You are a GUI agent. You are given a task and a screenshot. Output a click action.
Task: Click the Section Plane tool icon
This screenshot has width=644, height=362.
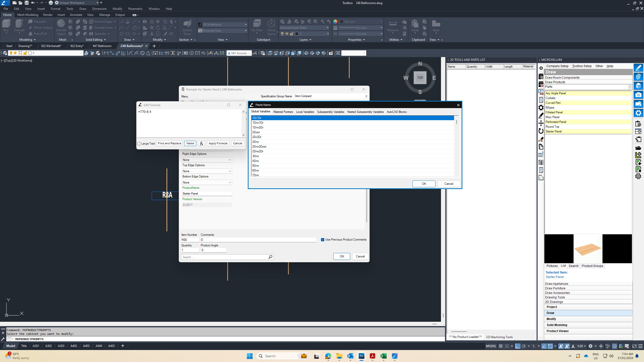187,24
